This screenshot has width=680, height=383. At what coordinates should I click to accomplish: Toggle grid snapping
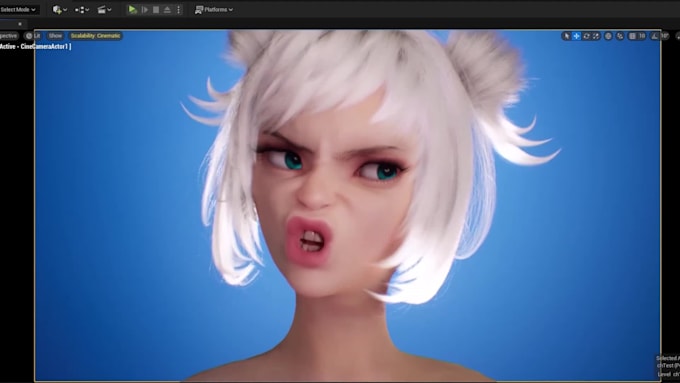633,36
